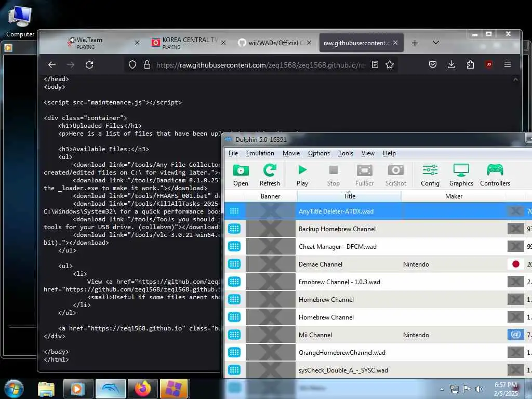The image size is (532, 399).
Task: Open the Windows Start menu
Action: pyautogui.click(x=14, y=389)
